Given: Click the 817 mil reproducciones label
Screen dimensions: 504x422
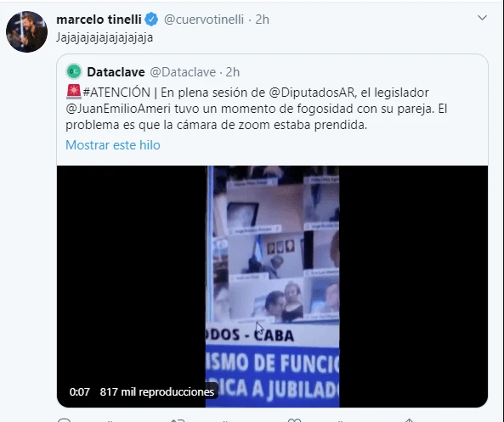Looking at the screenshot, I should pos(157,391).
